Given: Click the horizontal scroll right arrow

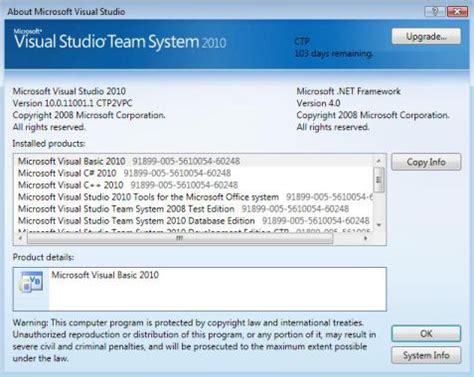Looking at the screenshot, I should tap(366, 238).
